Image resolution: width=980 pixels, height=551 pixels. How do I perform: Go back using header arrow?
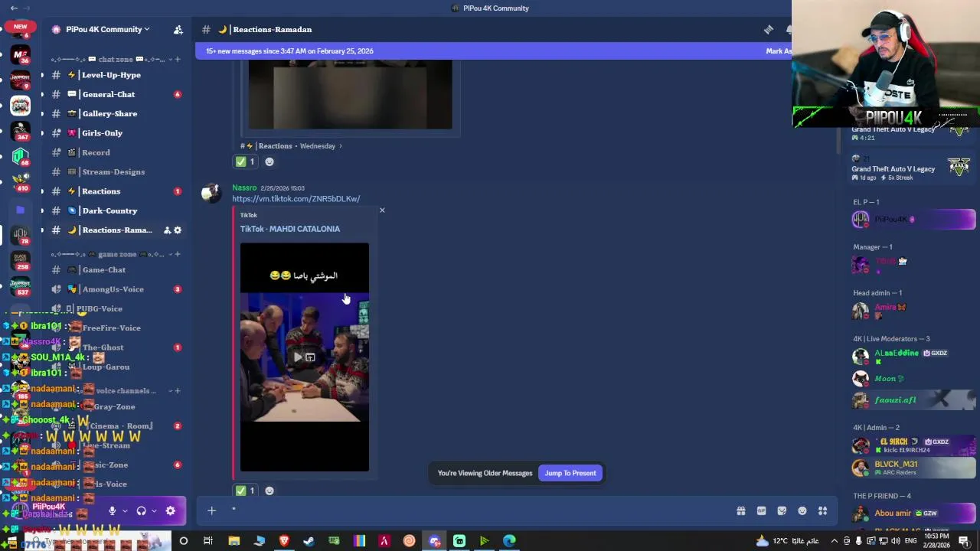14,8
